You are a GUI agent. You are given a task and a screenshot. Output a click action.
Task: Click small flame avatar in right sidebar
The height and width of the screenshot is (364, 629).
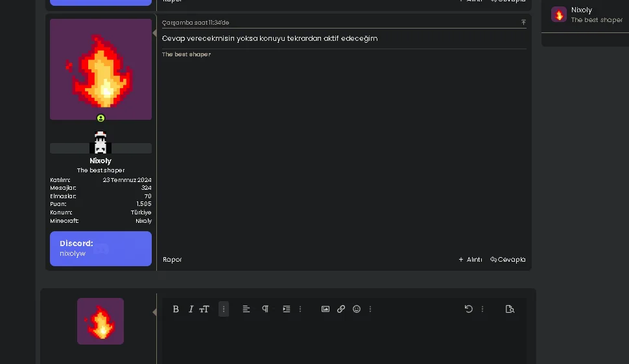[x=559, y=14]
